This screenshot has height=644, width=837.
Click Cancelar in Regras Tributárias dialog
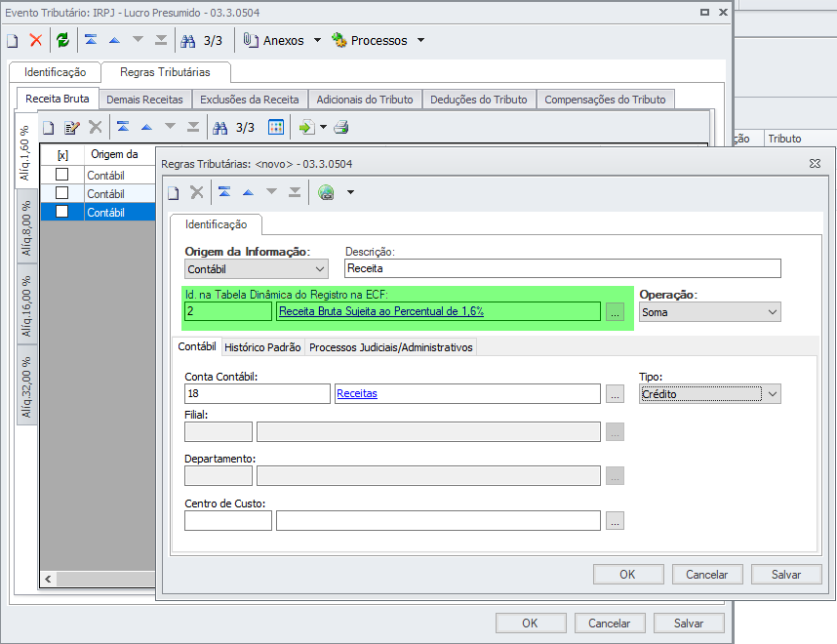707,575
